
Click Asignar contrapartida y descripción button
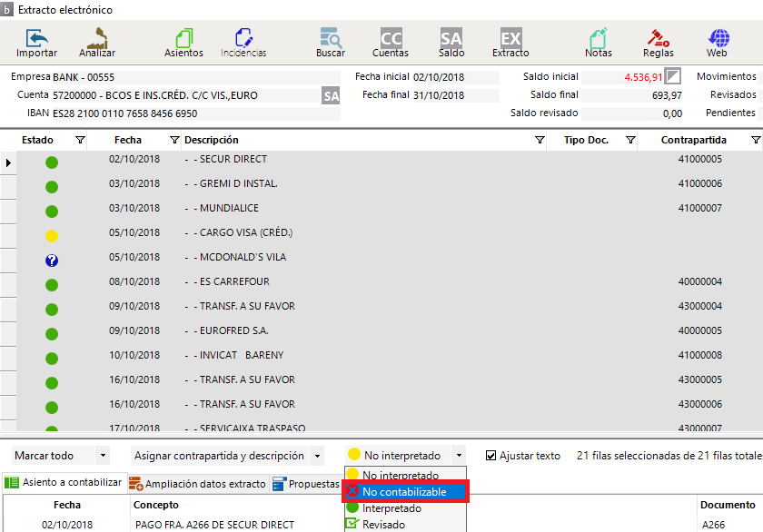click(220, 456)
